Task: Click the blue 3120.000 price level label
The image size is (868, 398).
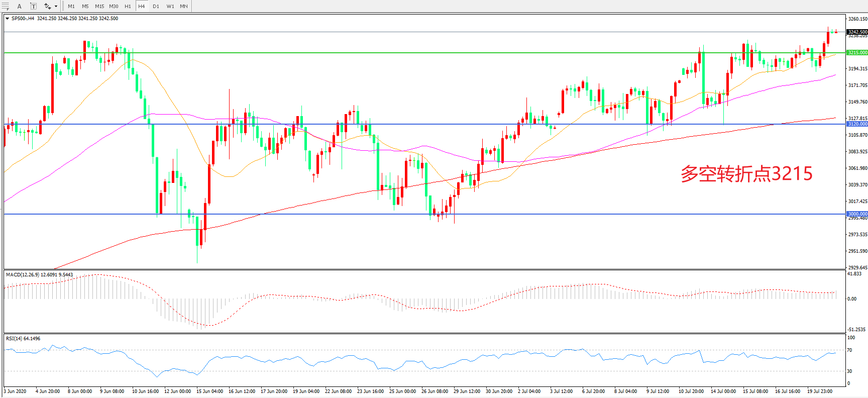Action: (857, 124)
